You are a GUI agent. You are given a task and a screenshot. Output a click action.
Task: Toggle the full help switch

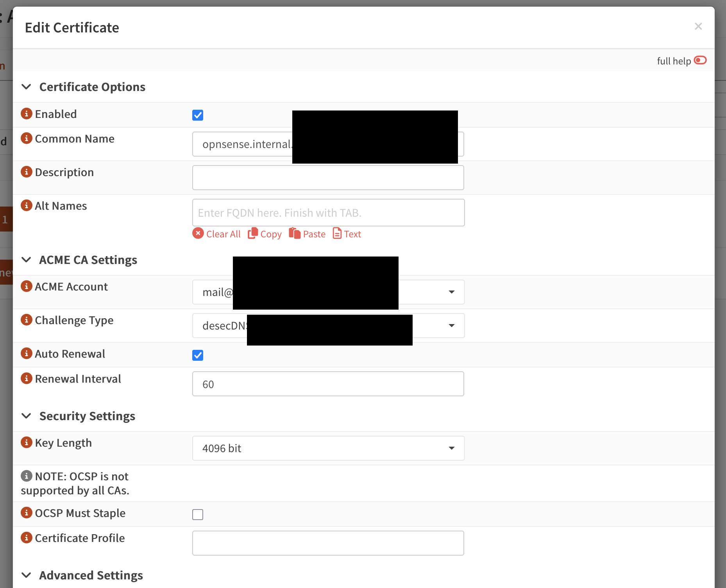point(700,61)
